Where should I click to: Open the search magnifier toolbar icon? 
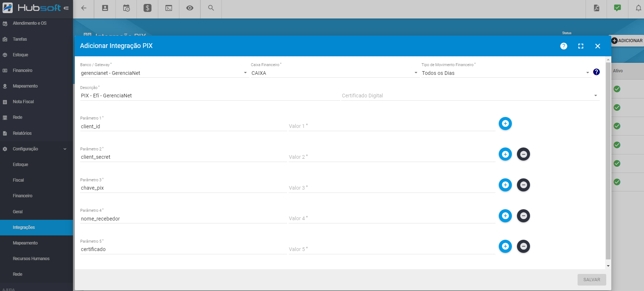211,8
